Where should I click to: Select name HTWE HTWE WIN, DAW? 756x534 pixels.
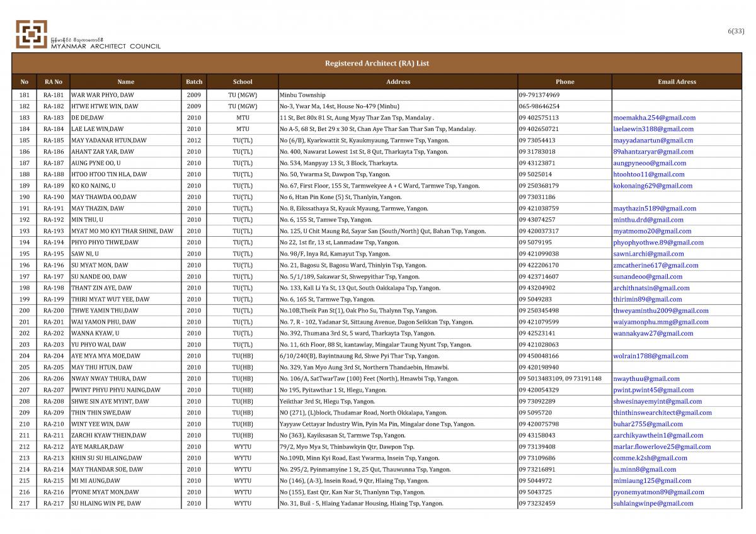105,106
